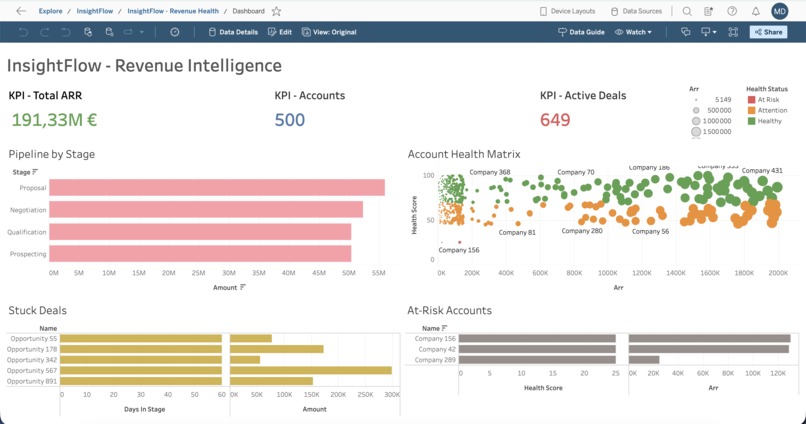806x424 pixels.
Task: Click Edit in the toolbar
Action: 280,32
